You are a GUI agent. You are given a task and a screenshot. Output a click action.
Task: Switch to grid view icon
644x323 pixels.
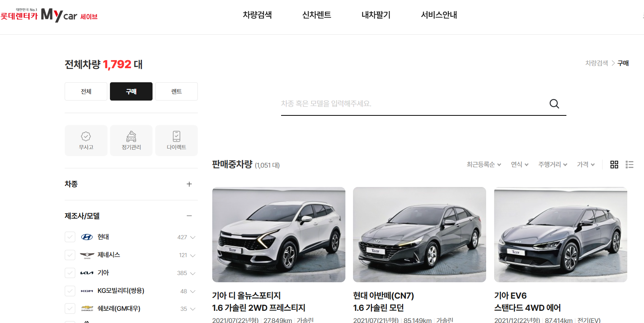(614, 165)
